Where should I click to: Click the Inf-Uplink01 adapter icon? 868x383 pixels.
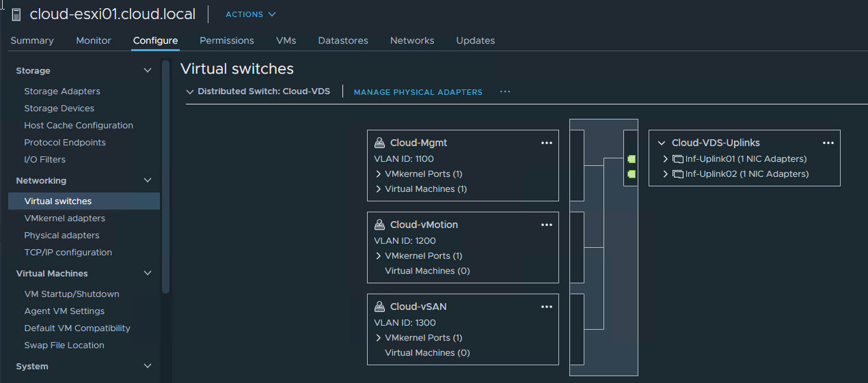pos(677,159)
